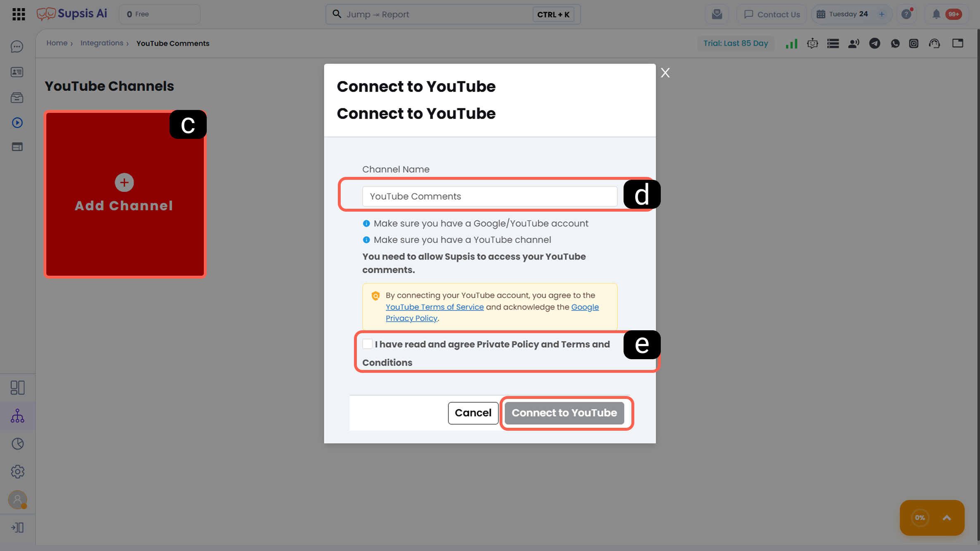
Task: Click the headset support agent icon
Action: 935,43
